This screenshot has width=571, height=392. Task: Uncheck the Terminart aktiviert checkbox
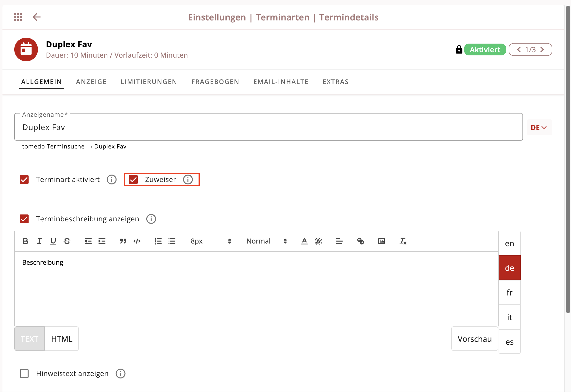click(x=24, y=180)
